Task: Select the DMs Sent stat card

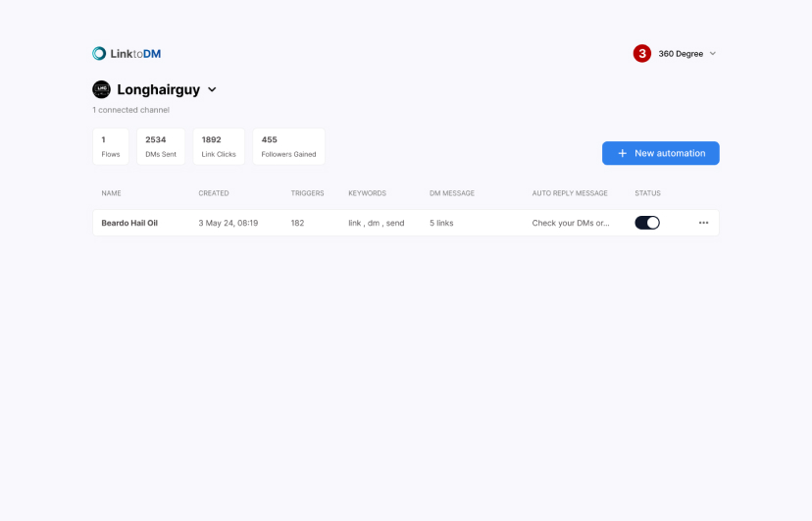Action: pos(161,146)
